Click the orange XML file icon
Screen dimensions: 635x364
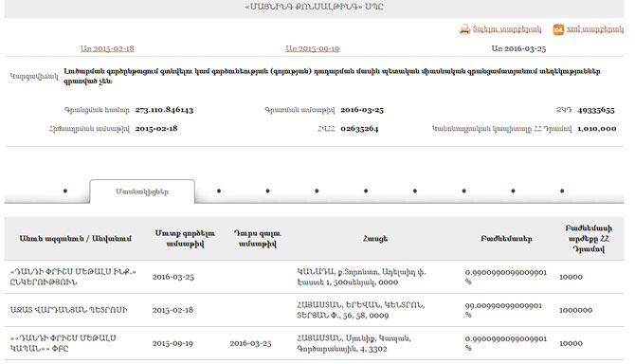tap(558, 29)
